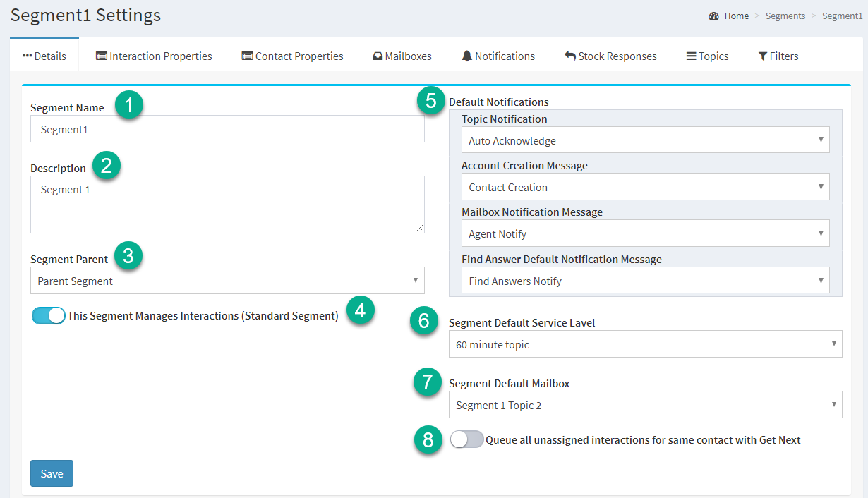
Task: Go to the Mailboxes tab
Action: [402, 56]
